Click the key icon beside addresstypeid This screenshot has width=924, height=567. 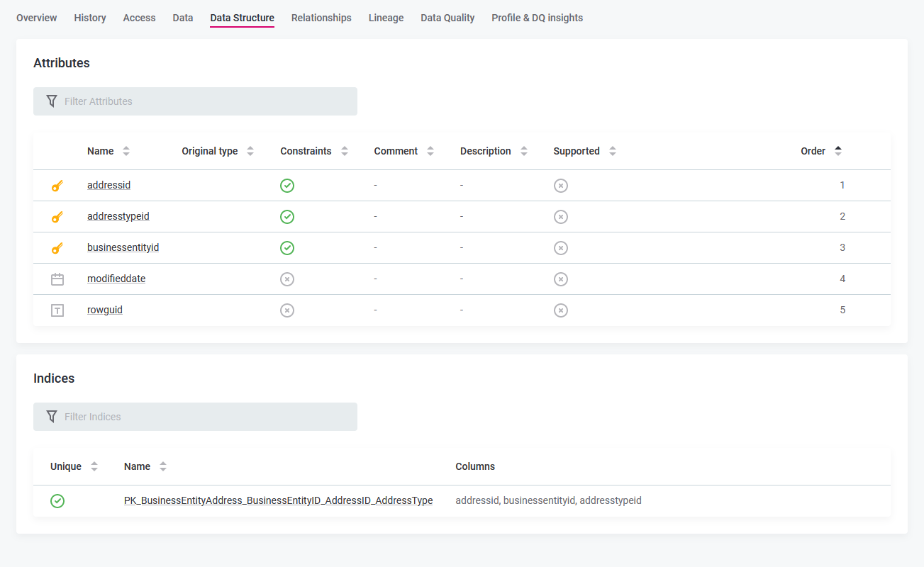[57, 216]
